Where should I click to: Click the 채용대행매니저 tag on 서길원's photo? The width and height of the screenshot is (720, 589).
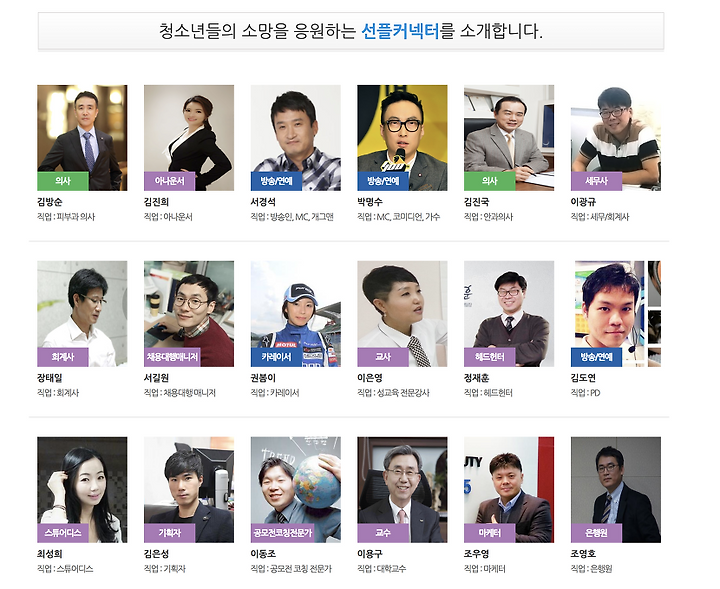[172, 357]
